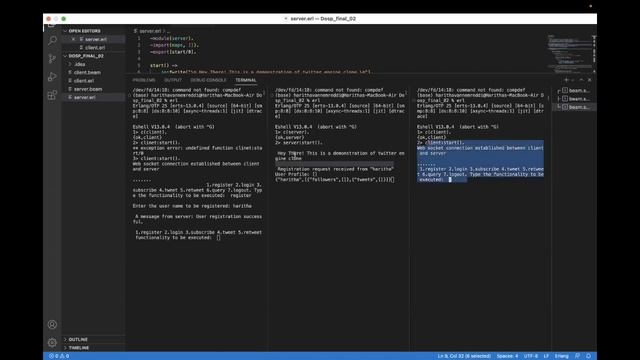This screenshot has height=360, width=640.
Task: Open the Extensions view
Action: (x=52, y=95)
